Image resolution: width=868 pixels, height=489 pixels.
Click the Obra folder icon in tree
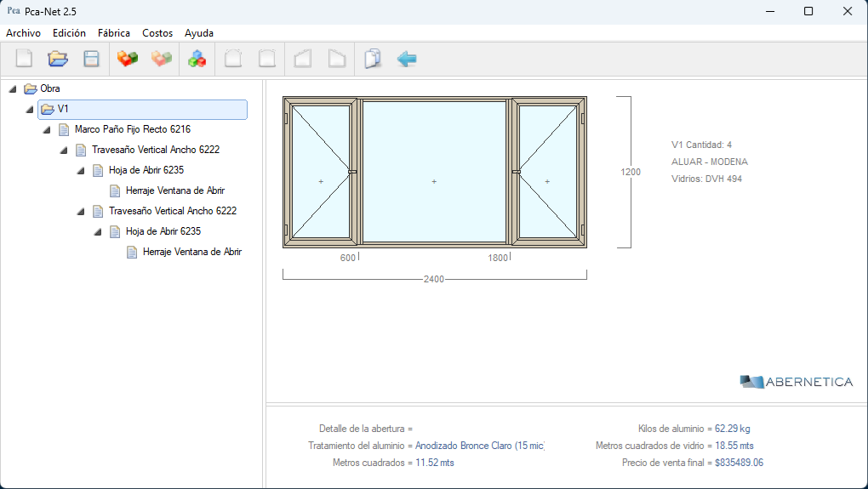click(x=31, y=88)
